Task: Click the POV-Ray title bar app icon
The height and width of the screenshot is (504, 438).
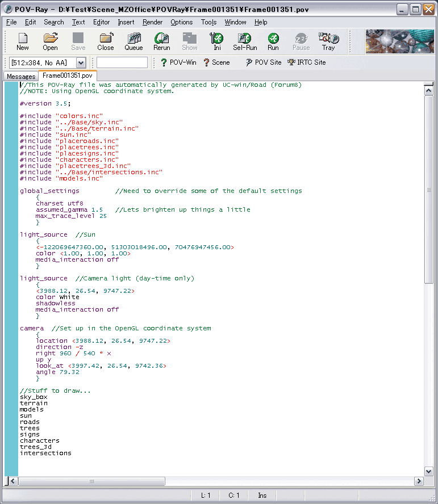Action: pos(8,9)
